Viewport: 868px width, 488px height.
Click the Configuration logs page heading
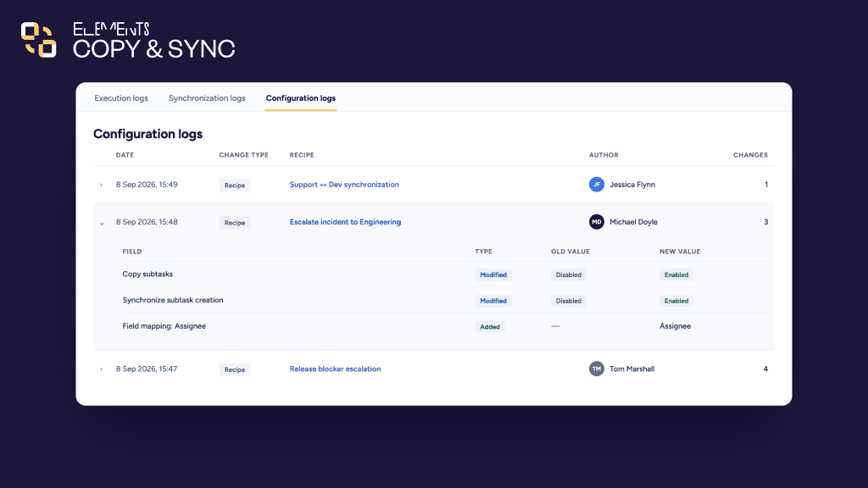(x=147, y=134)
